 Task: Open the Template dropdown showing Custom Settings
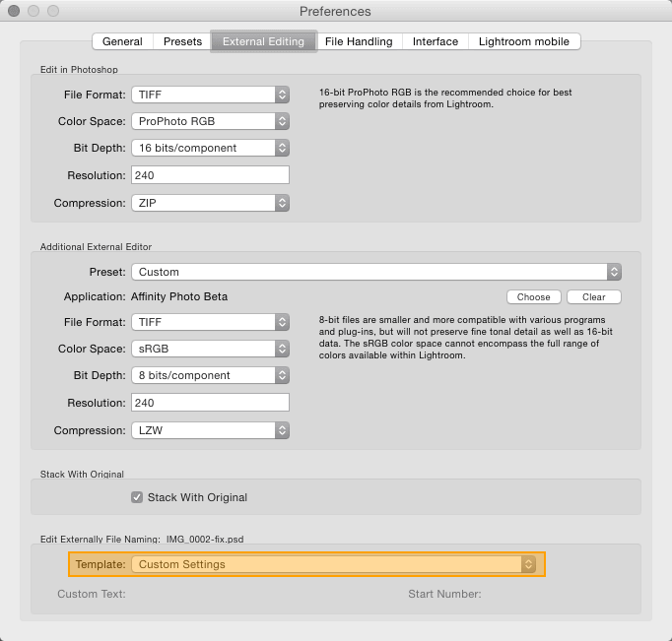point(333,564)
